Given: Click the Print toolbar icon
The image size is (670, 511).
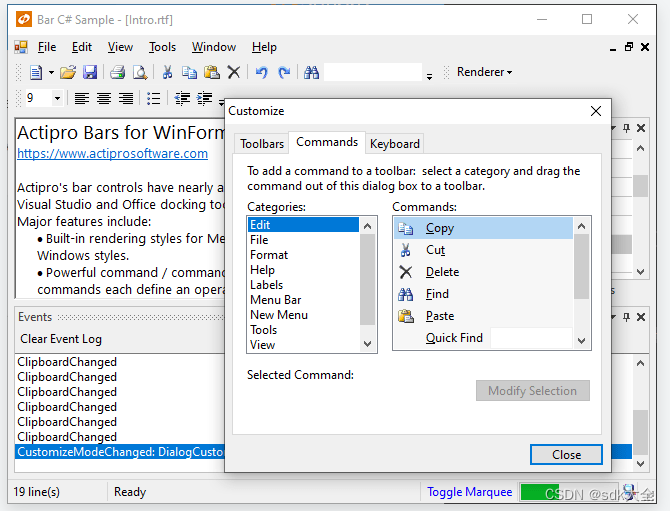Looking at the screenshot, I should 118,73.
